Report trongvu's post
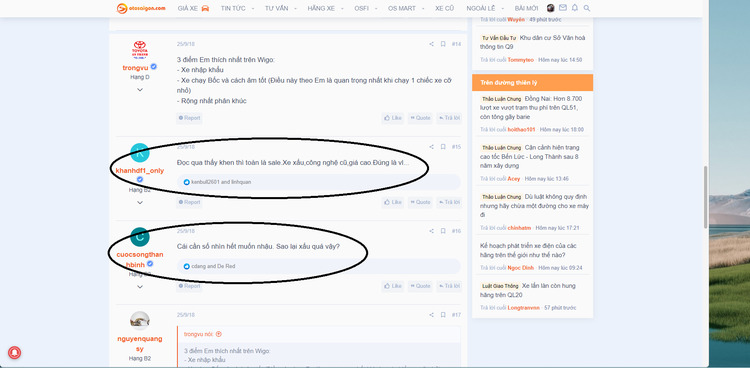Screen dimensions: 750x368 [189, 118]
